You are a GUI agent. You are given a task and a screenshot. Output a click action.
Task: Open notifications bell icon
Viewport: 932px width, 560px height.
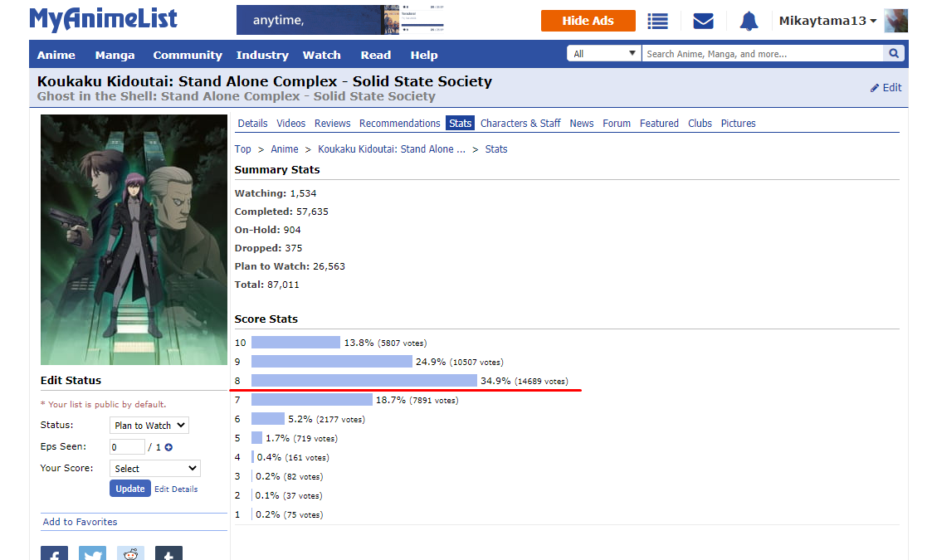tap(749, 21)
